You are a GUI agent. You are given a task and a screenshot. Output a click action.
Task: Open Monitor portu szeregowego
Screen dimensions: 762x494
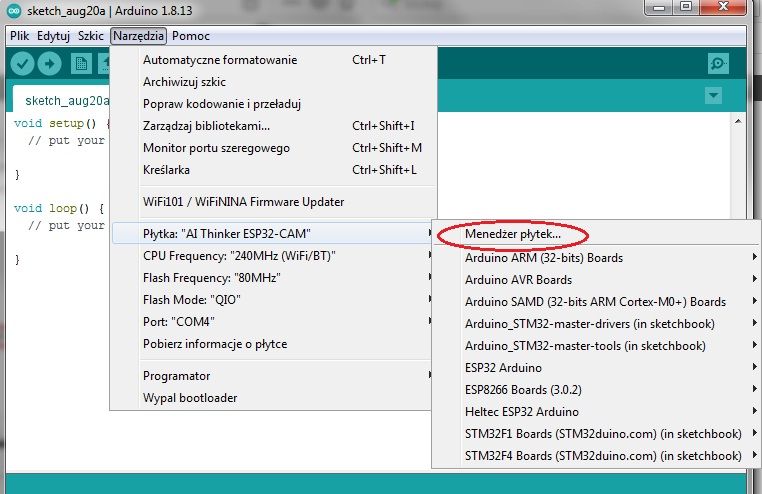pos(274,148)
